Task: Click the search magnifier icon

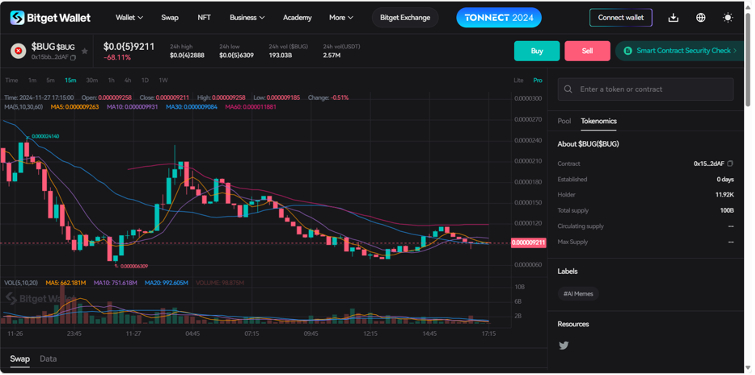Action: 568,89
